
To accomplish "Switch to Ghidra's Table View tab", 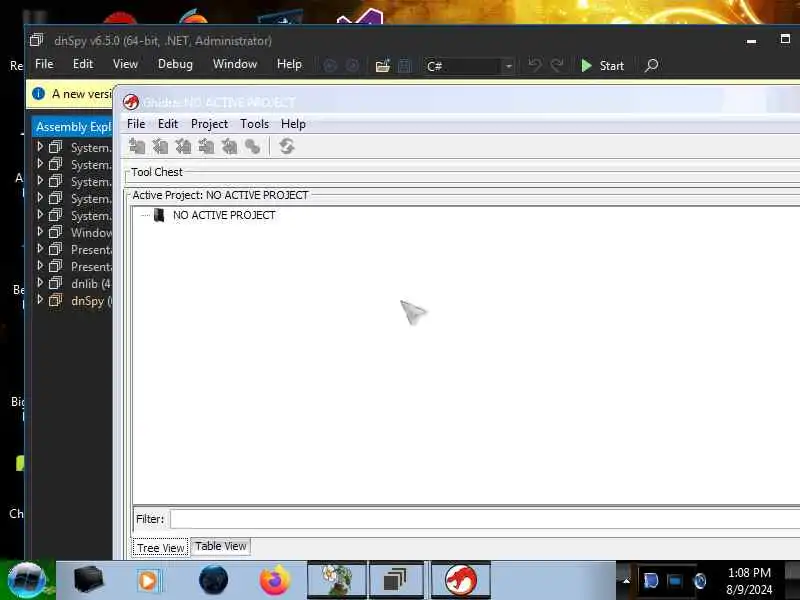I will pyautogui.click(x=220, y=546).
